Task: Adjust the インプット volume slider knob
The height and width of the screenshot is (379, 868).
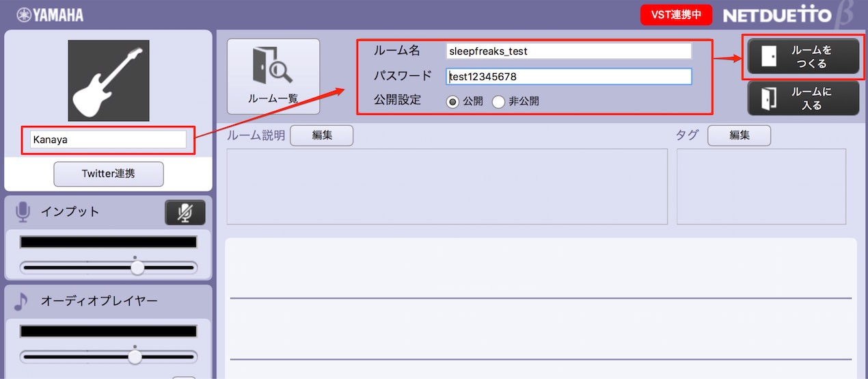Action: (137, 267)
